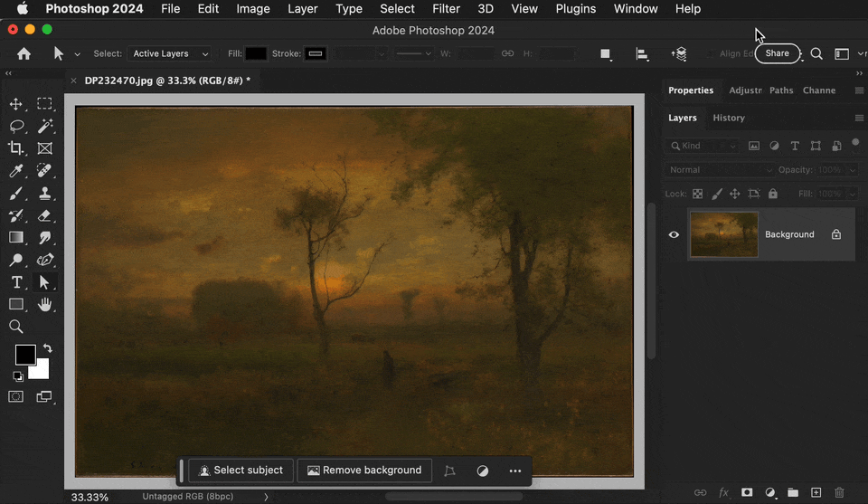Select the Hand tool
Image resolution: width=868 pixels, height=504 pixels.
tap(45, 304)
